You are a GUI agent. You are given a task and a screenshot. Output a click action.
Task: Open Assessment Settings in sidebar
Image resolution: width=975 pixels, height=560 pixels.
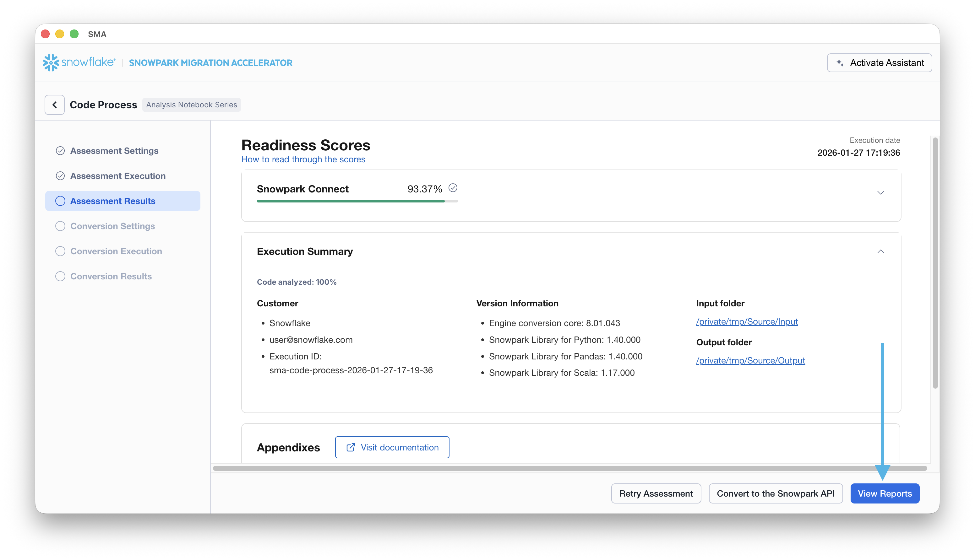114,151
